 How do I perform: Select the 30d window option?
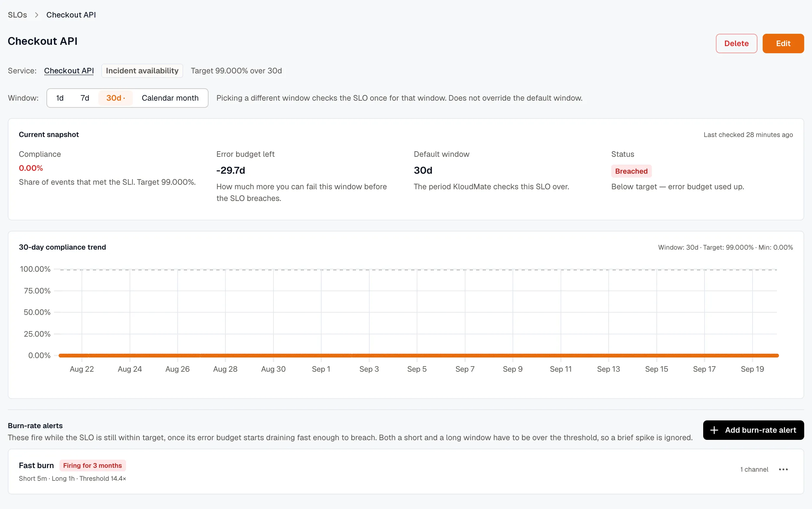click(116, 98)
